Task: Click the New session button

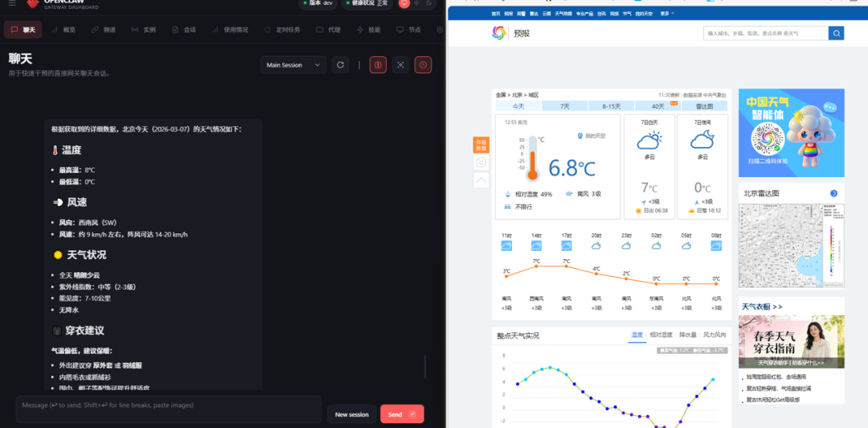Action: [351, 414]
